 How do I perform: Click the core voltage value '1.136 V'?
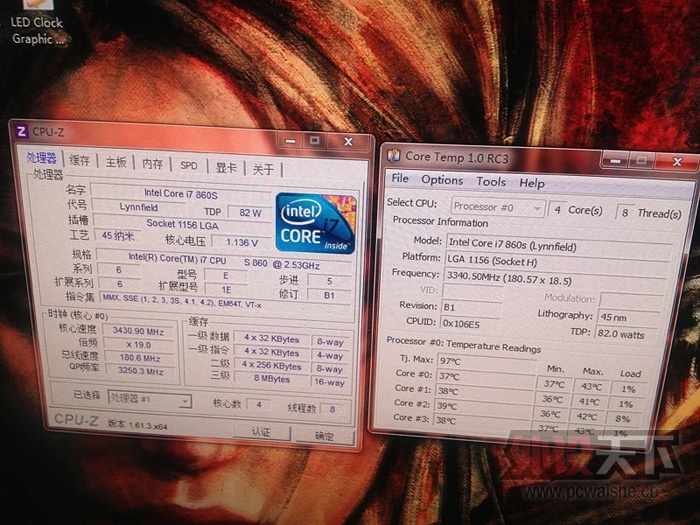[x=242, y=242]
